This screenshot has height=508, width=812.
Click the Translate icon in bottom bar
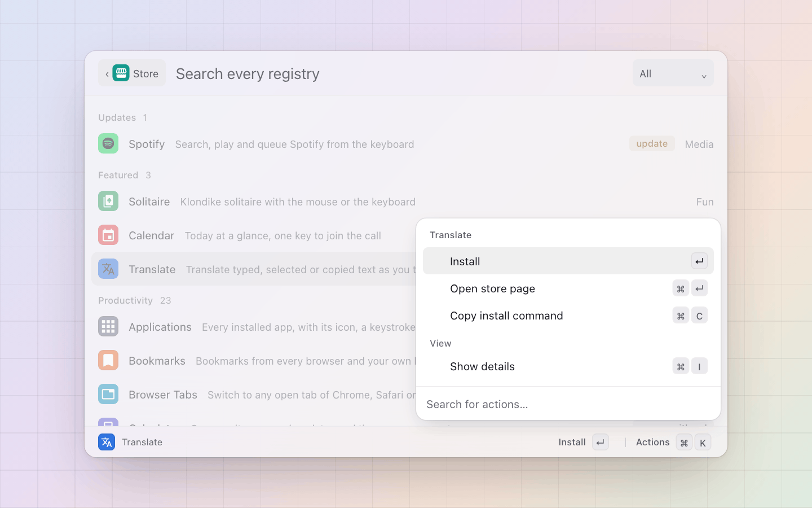[107, 442]
